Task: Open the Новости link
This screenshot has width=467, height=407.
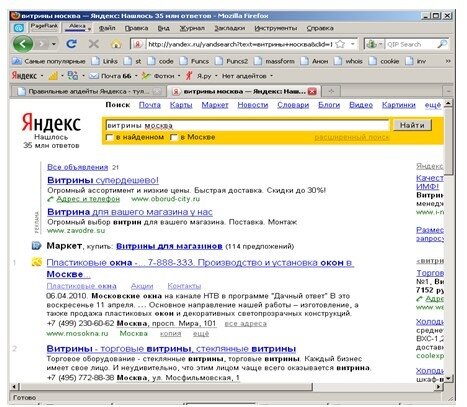Action: click(253, 105)
